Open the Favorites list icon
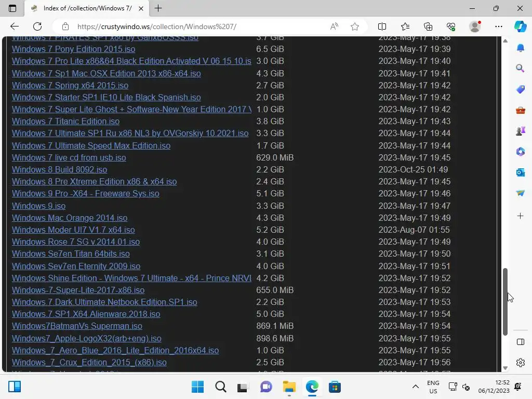This screenshot has width=532, height=399. [x=405, y=26]
